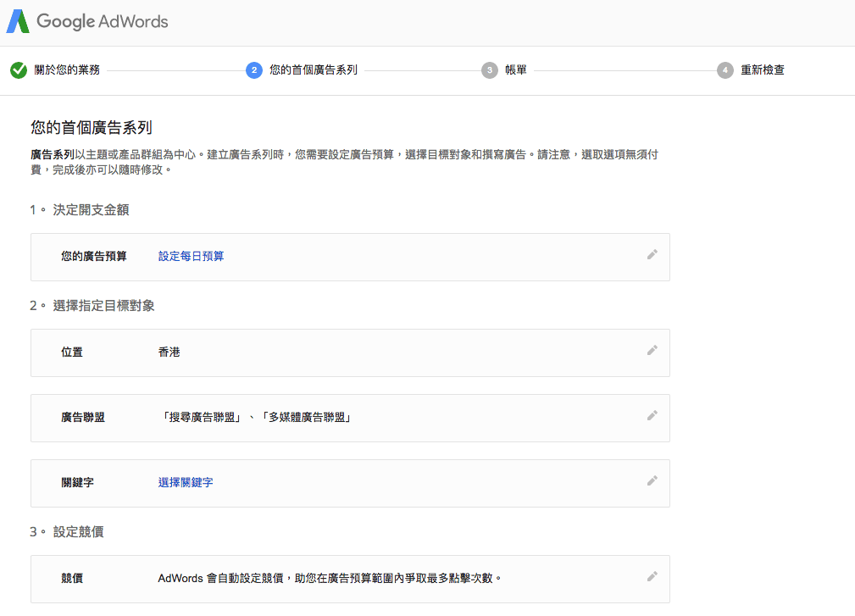This screenshot has height=616, width=855.
Task: Click the green checkmark for 關於您的業務
Action: (x=19, y=70)
